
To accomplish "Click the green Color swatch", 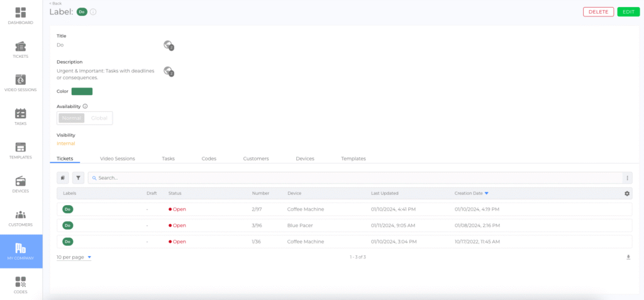I will pos(82,91).
